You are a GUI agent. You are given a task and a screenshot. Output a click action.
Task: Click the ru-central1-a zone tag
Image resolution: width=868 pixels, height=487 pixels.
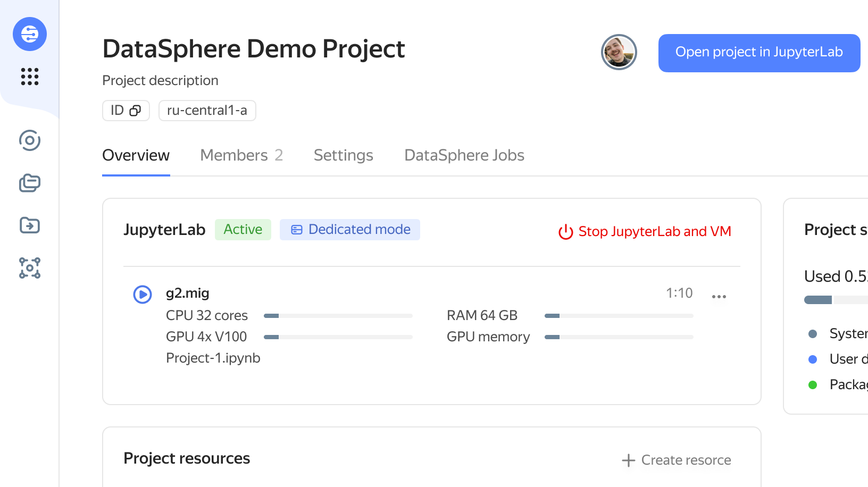tap(207, 111)
